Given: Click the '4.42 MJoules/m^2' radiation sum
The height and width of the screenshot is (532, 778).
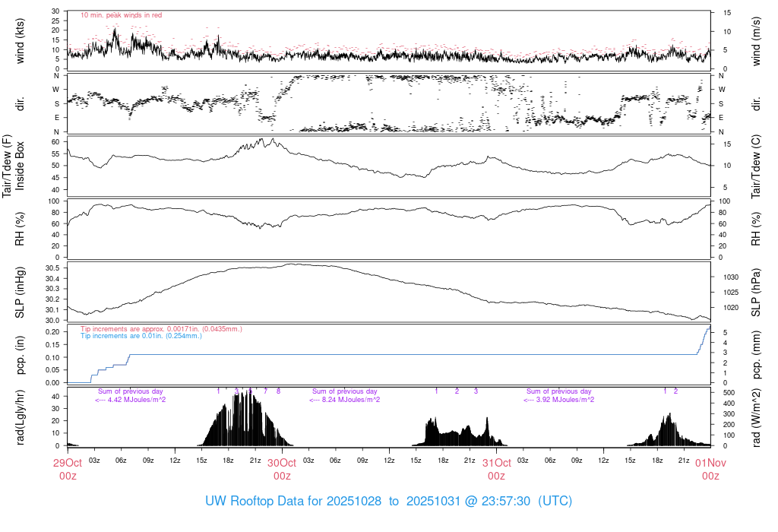Looking at the screenshot, I should (x=137, y=400).
